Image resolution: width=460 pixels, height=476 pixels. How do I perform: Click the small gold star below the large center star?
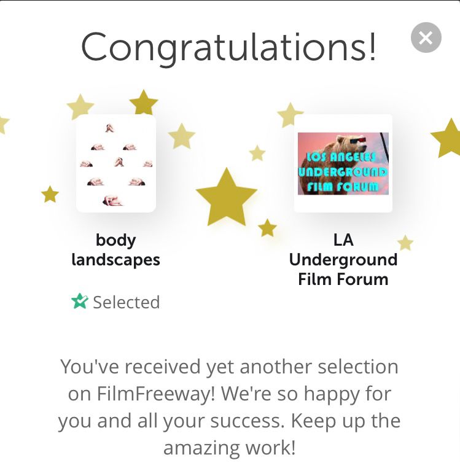click(267, 228)
